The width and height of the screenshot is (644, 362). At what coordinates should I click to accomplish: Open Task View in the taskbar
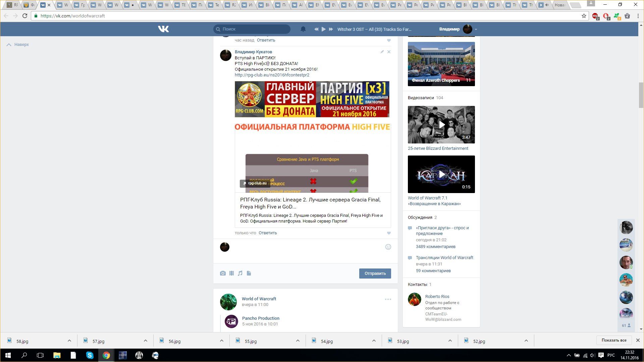point(40,355)
